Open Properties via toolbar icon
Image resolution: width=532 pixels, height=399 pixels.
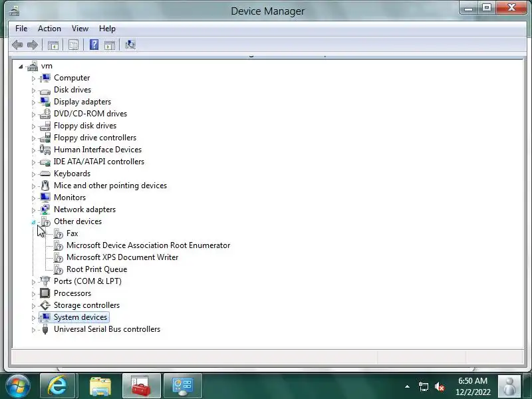(73, 45)
